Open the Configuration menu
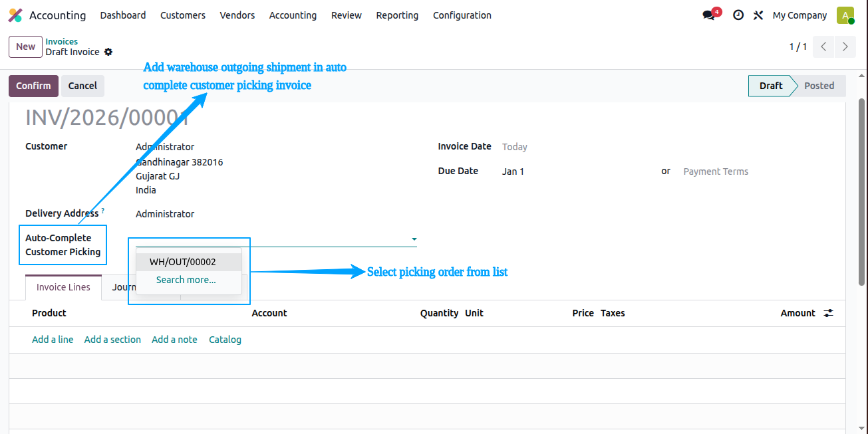The height and width of the screenshot is (434, 868). click(x=462, y=15)
